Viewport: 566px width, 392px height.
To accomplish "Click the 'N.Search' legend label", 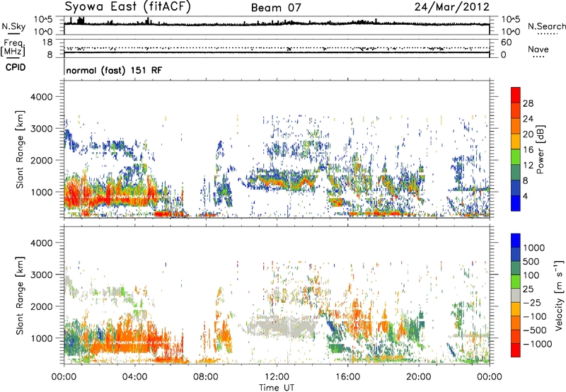I will point(546,26).
